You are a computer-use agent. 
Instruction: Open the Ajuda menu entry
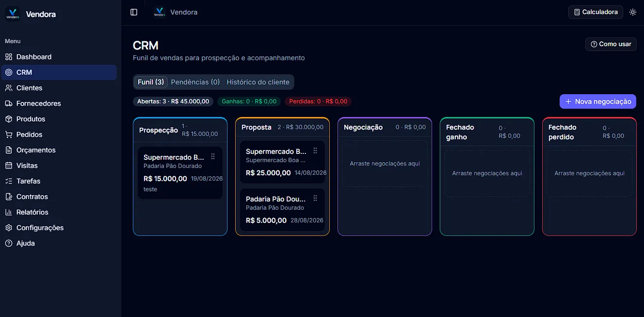[59, 243]
